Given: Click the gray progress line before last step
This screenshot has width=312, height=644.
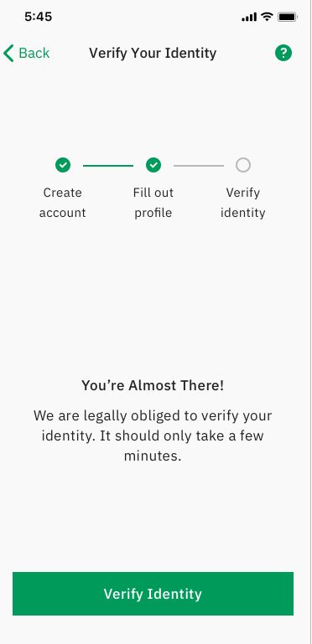Looking at the screenshot, I should pos(199,166).
